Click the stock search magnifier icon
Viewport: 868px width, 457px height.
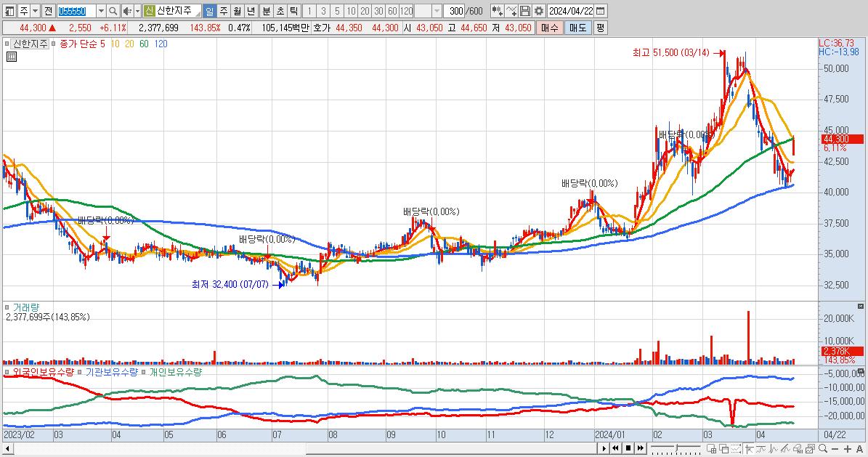point(113,10)
